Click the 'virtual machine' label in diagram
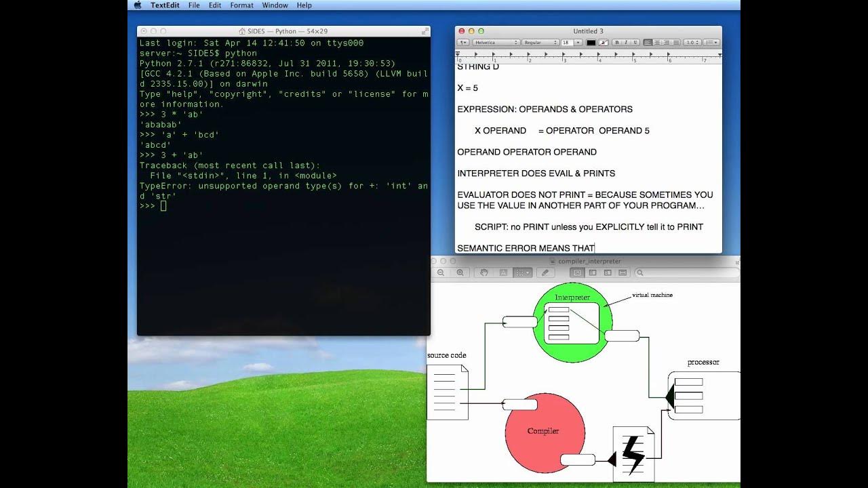868x488 pixels. 652,296
